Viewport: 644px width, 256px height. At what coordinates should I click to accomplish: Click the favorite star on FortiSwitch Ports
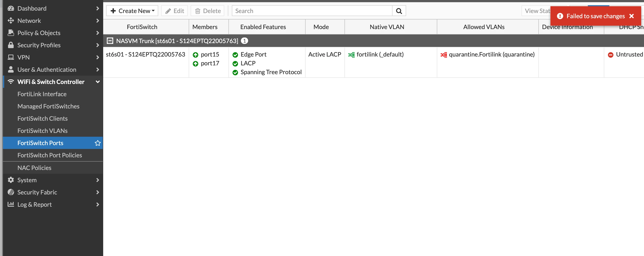pyautogui.click(x=98, y=143)
